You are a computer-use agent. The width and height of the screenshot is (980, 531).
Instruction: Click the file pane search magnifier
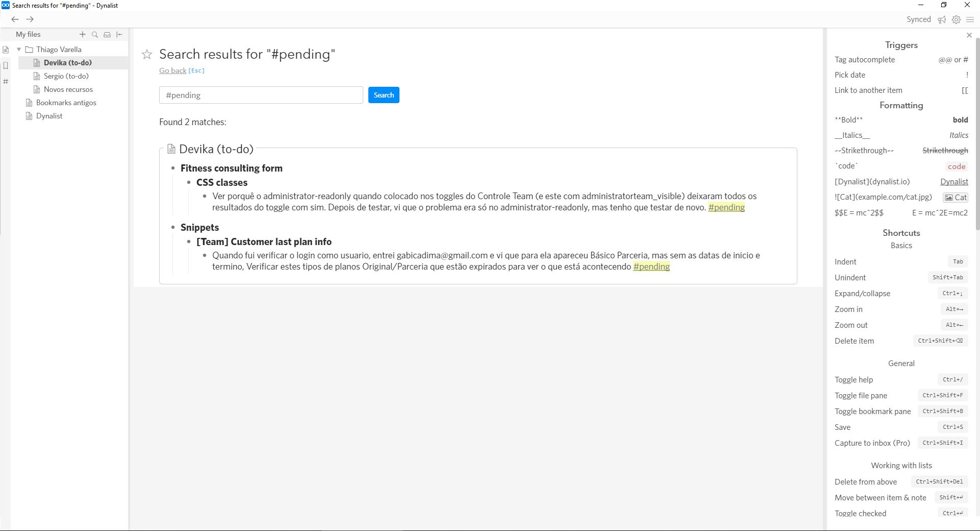(95, 35)
